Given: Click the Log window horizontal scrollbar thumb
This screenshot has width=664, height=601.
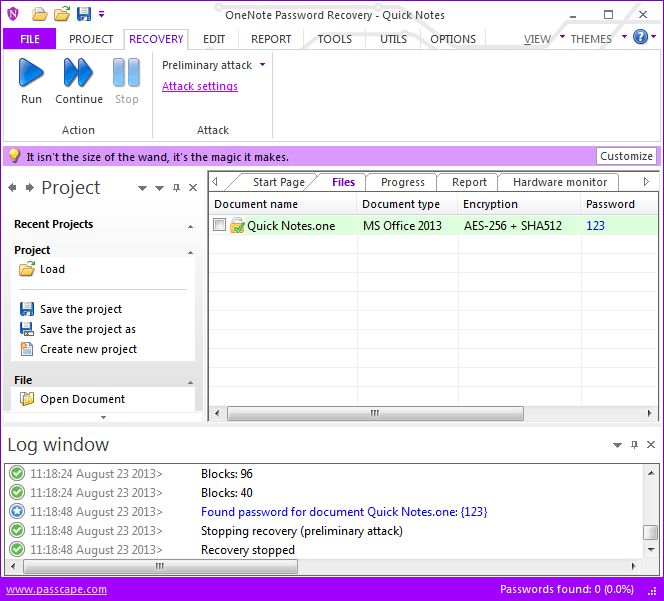Looking at the screenshot, I should (x=160, y=566).
